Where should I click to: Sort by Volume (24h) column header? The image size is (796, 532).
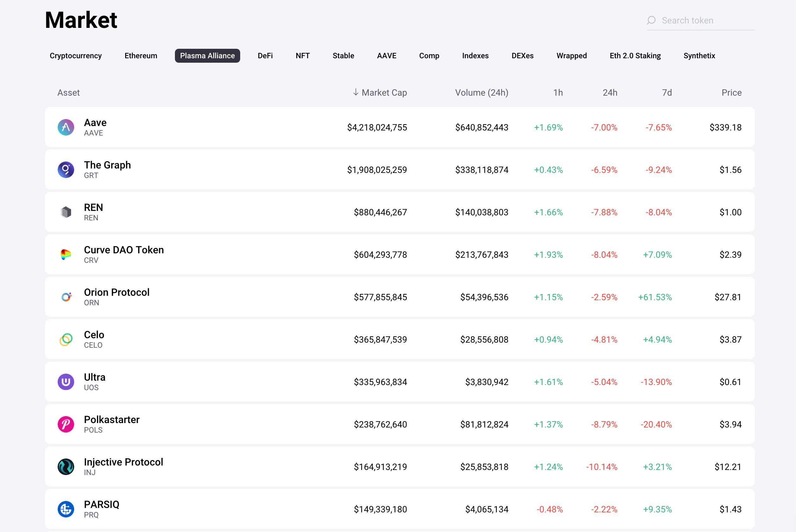tap(481, 92)
